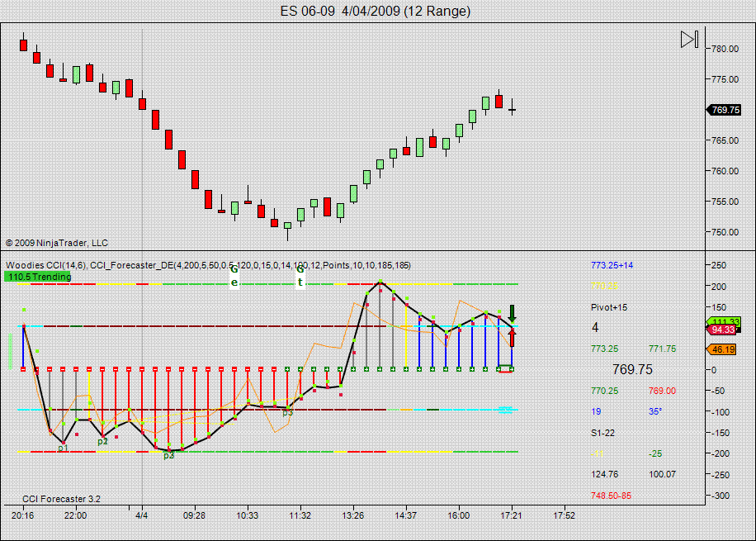Click the 10:33 time axis label
Image resolution: width=756 pixels, height=541 pixels.
point(248,515)
